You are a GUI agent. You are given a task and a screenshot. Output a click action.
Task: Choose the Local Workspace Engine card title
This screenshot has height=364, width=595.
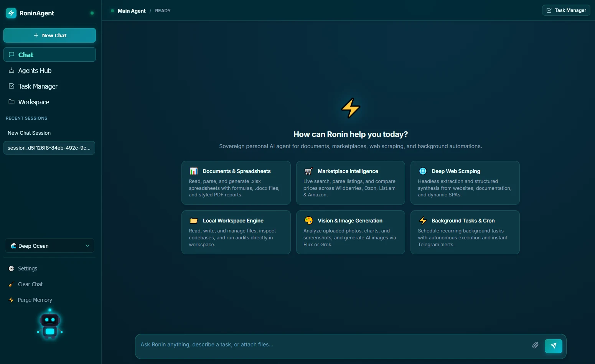233,221
